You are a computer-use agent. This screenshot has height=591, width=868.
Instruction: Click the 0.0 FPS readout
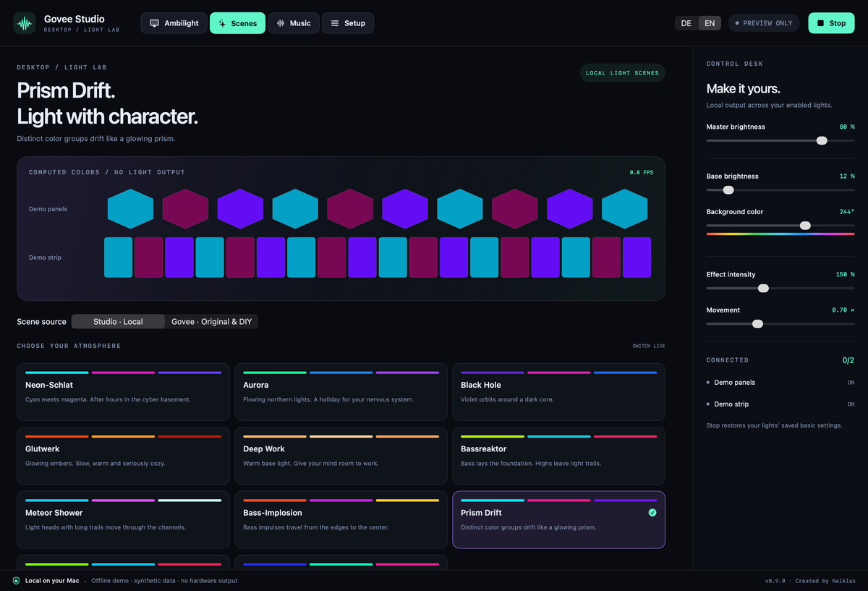click(642, 172)
